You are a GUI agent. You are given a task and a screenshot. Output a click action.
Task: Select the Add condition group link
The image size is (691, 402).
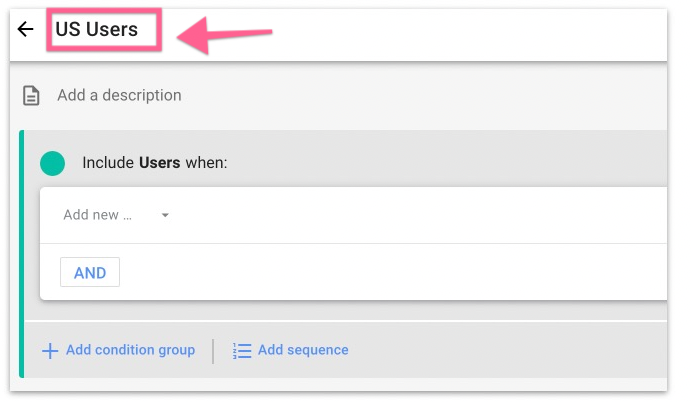pos(130,351)
